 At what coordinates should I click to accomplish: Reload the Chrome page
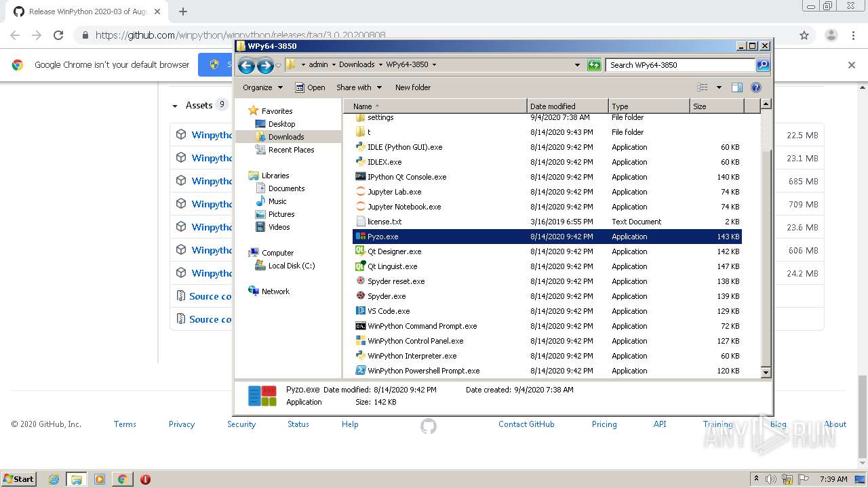click(58, 35)
